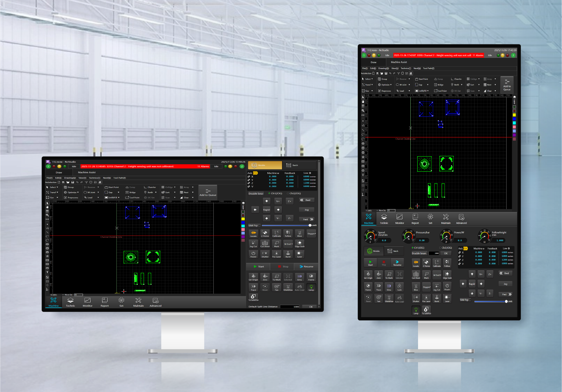
Task: Click Edge Seek icon on the landscape monitor
Action: 299,243
